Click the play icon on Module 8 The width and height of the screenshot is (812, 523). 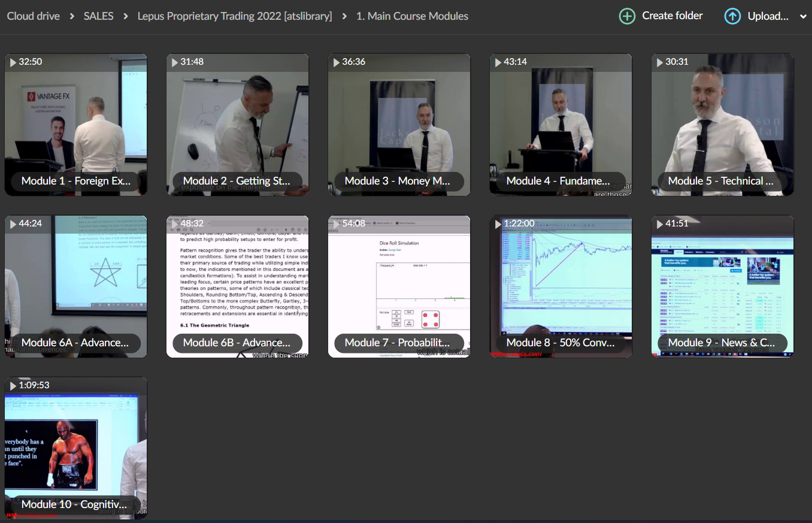click(498, 223)
